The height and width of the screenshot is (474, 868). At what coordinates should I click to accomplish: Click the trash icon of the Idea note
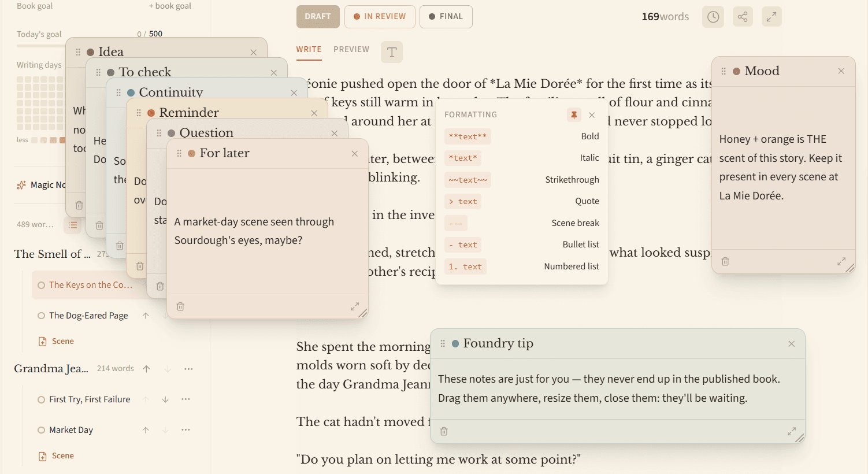coord(79,205)
